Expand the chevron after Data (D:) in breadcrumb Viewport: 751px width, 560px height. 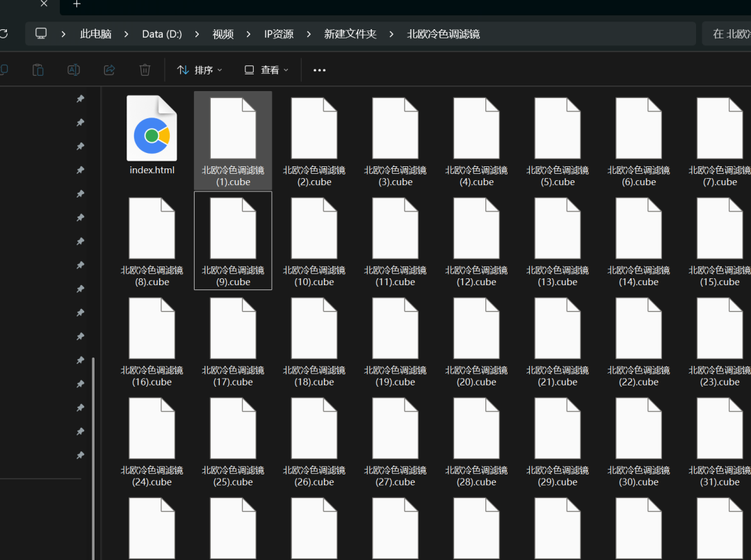click(197, 34)
